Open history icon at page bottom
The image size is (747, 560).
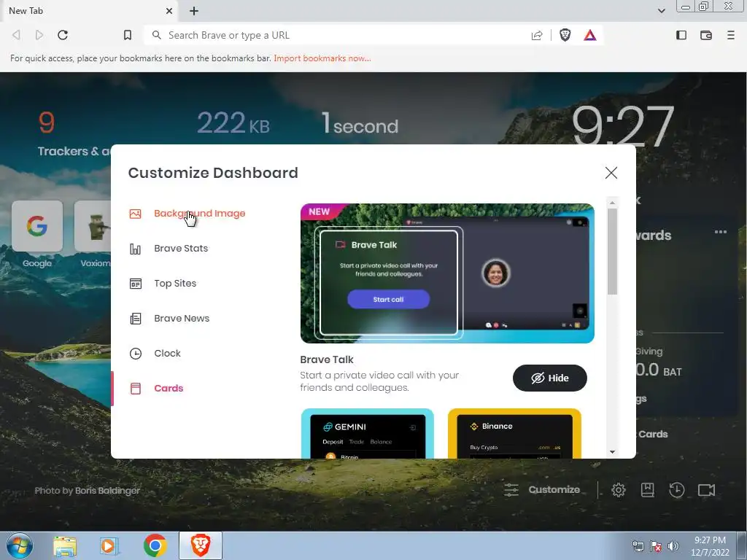pos(676,490)
